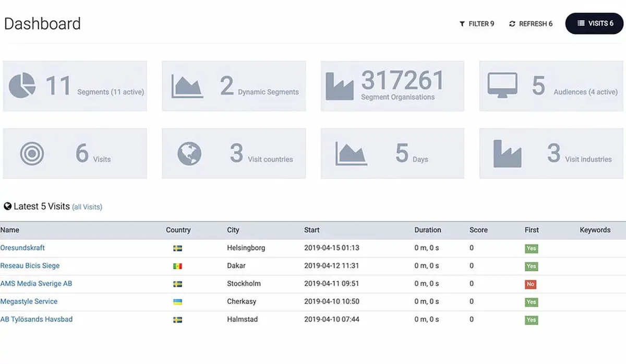
Task: Open the all Visits link
Action: click(87, 207)
